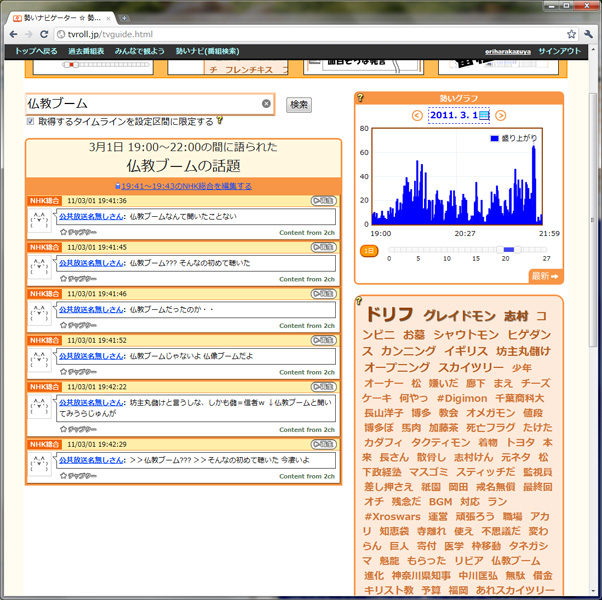602x600 pixels.
Task: Go to the next date in the graph
Action: tap(500, 115)
